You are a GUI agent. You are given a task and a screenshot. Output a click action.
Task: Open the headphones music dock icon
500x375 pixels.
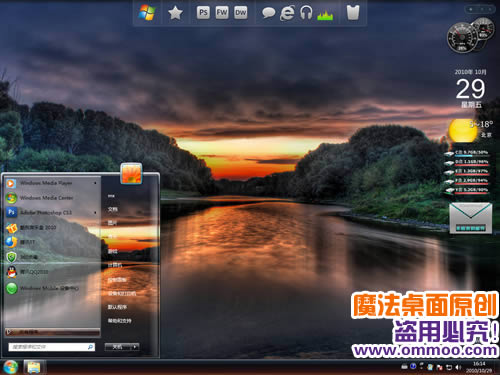point(306,13)
